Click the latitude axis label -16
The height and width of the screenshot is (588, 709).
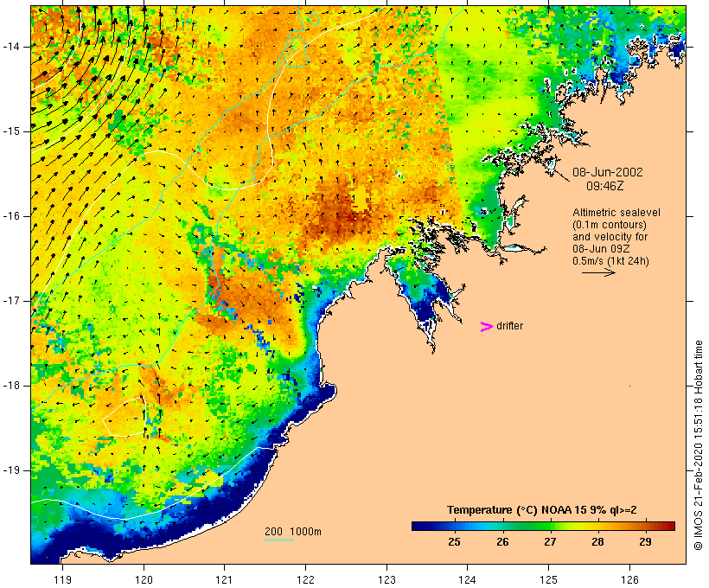click(x=11, y=216)
